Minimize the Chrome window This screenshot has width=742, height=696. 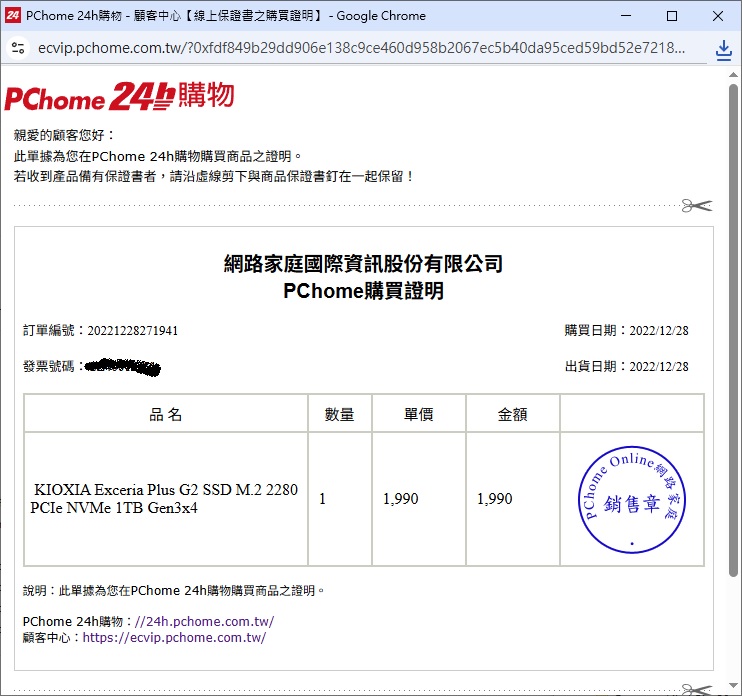point(626,16)
